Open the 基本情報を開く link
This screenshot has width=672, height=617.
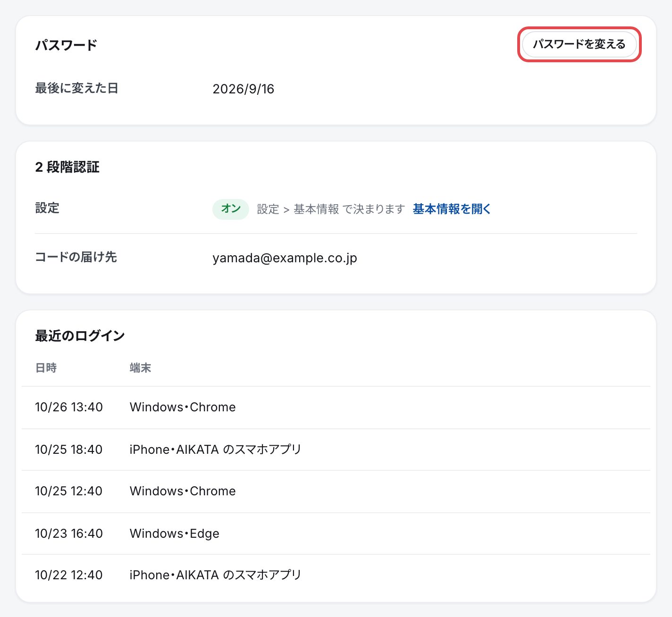[452, 209]
